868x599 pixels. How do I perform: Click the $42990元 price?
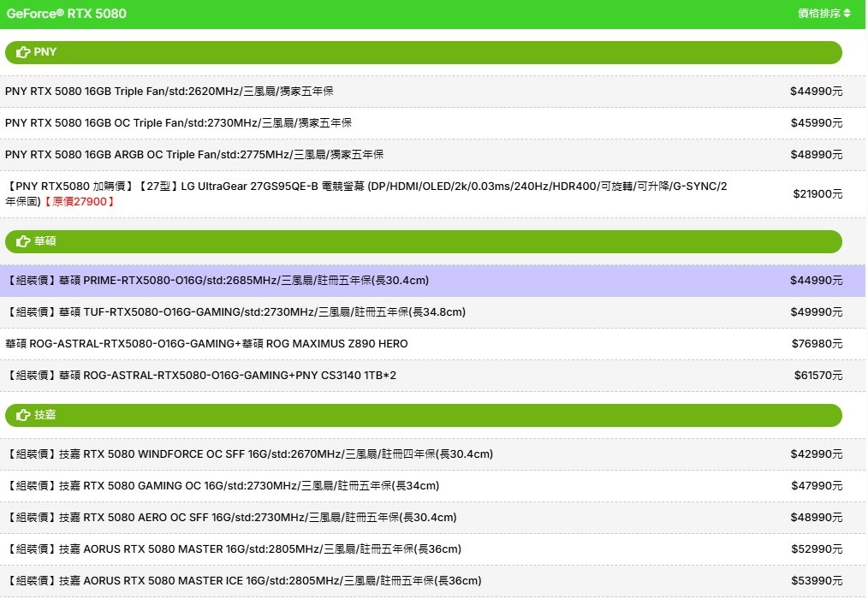(817, 454)
